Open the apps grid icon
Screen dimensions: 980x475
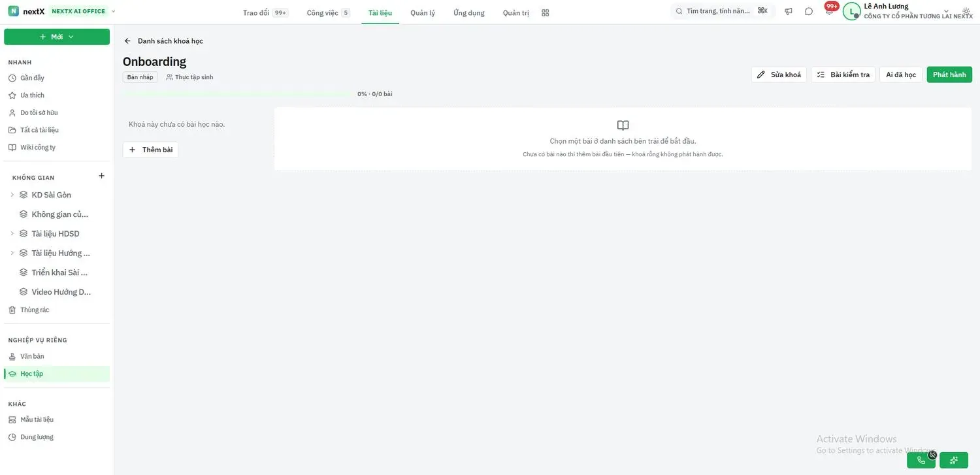point(546,12)
